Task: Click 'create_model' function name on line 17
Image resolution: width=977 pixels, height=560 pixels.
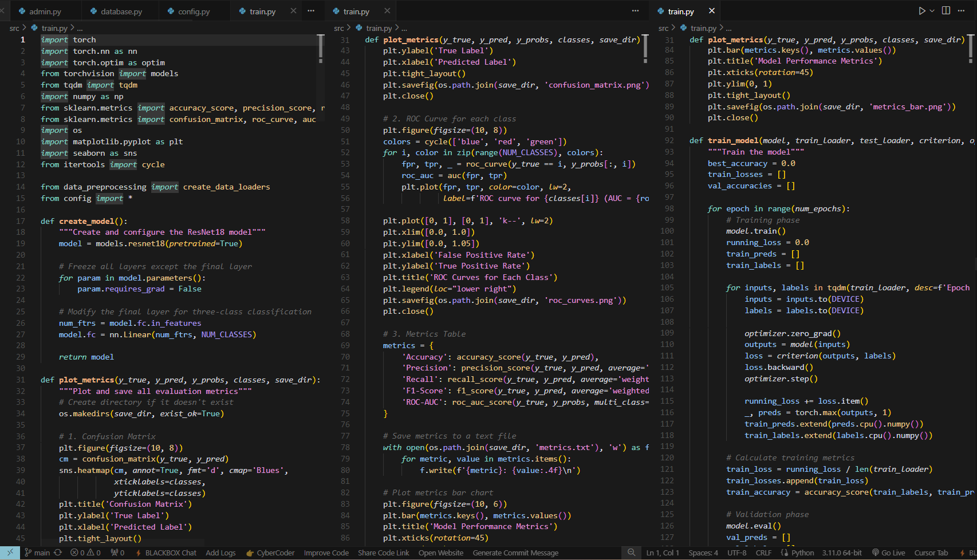Action: pyautogui.click(x=86, y=221)
